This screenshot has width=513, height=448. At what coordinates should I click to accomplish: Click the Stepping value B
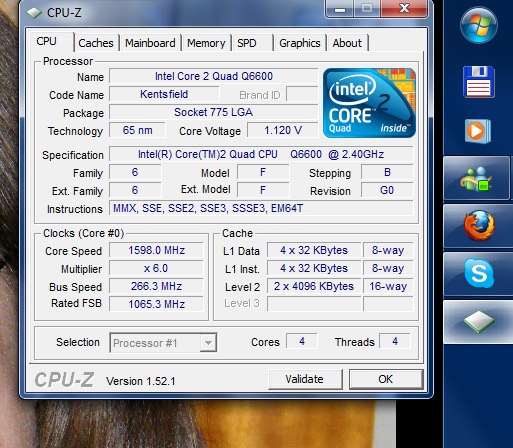(x=387, y=172)
